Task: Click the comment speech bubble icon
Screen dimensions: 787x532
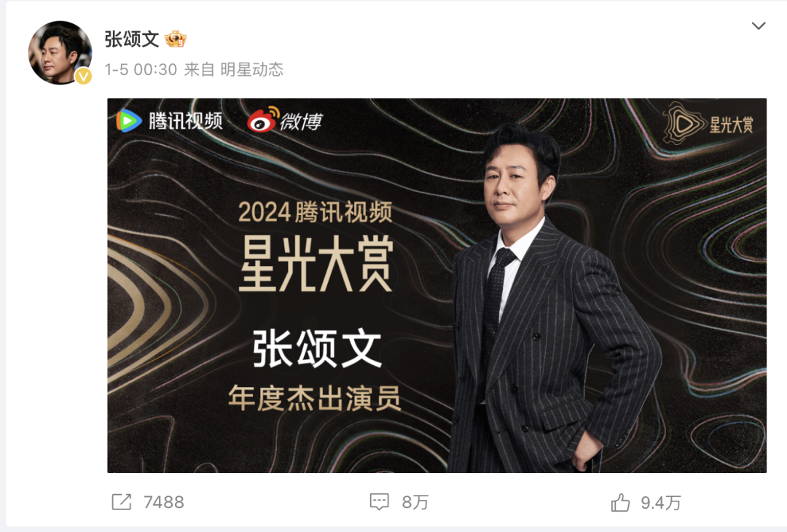Action: click(380, 502)
